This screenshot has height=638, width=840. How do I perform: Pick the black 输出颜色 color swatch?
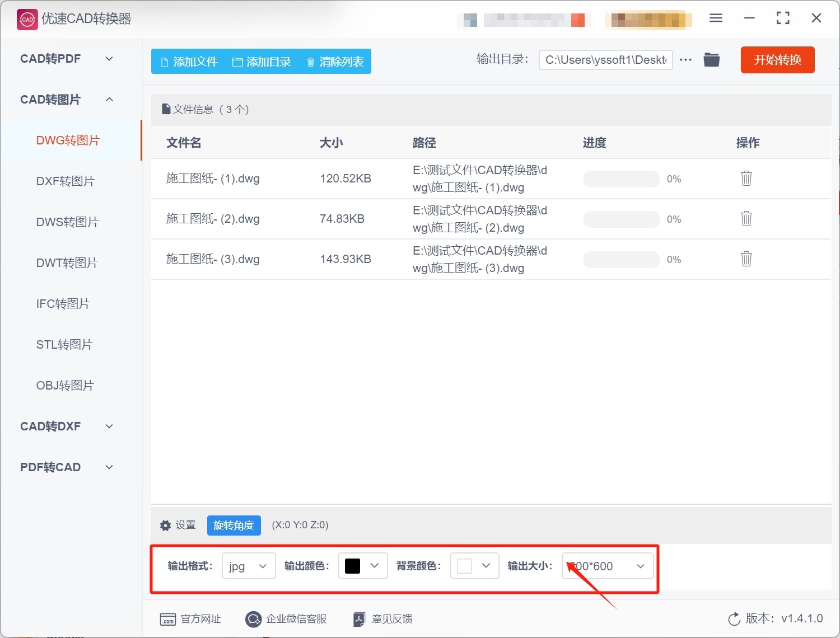pyautogui.click(x=353, y=566)
